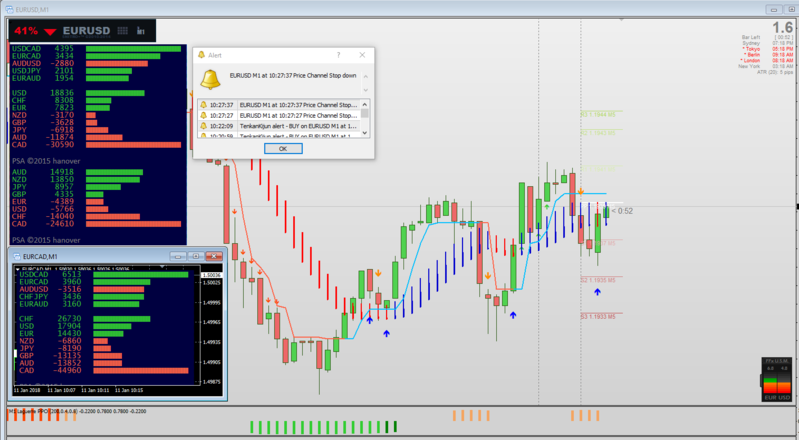Minimize the EURUSD,M1 chart window
Viewport: 799px width, 440px height.
tap(774, 9)
